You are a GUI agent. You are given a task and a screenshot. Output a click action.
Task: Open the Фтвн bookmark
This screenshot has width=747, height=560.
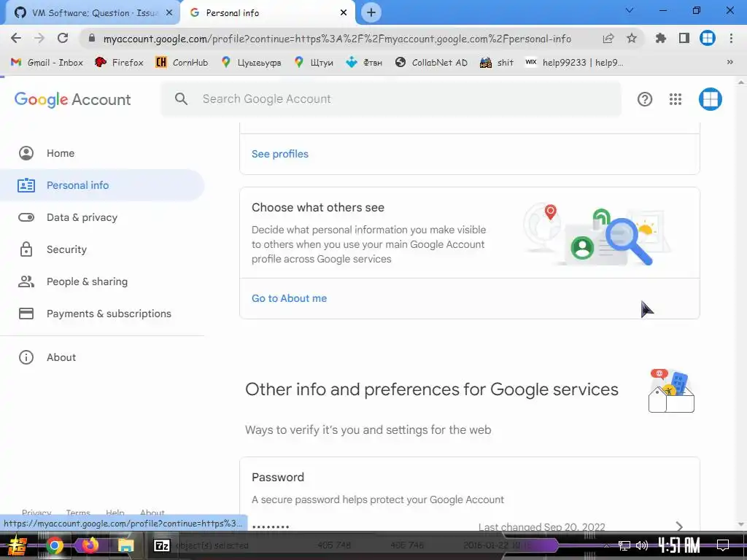[x=364, y=63]
